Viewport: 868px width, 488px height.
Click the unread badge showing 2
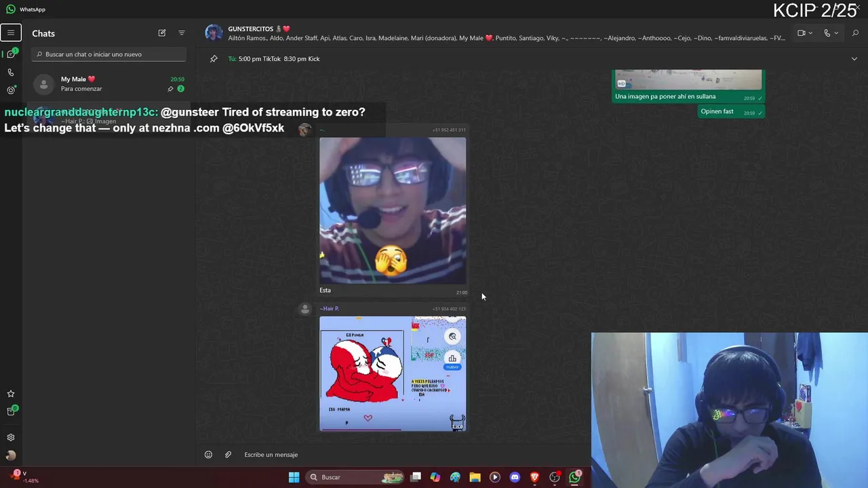pos(180,89)
